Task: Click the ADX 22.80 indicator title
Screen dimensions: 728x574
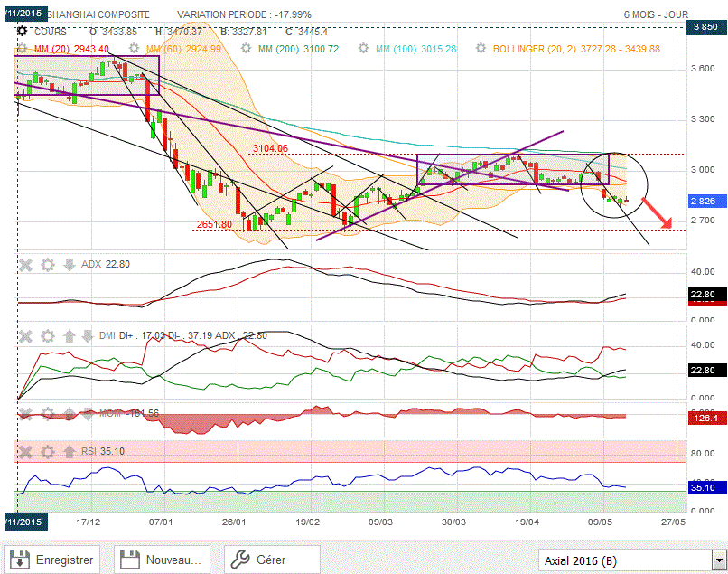Action: pyautogui.click(x=106, y=265)
